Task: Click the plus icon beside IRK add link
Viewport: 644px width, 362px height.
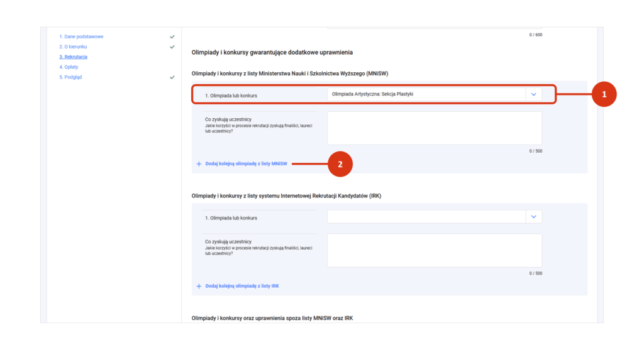Action: 199,286
